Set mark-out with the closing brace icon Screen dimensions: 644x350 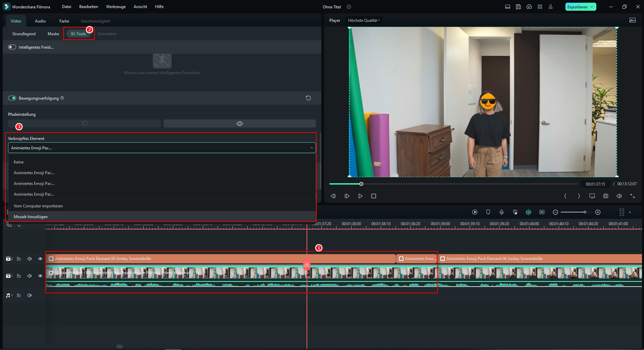tap(579, 196)
